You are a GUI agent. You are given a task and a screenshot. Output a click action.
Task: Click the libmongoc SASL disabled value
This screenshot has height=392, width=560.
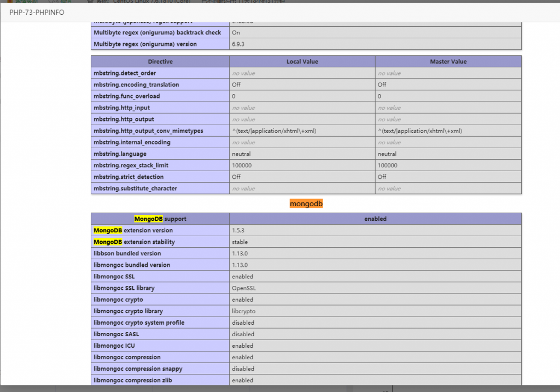(x=243, y=334)
